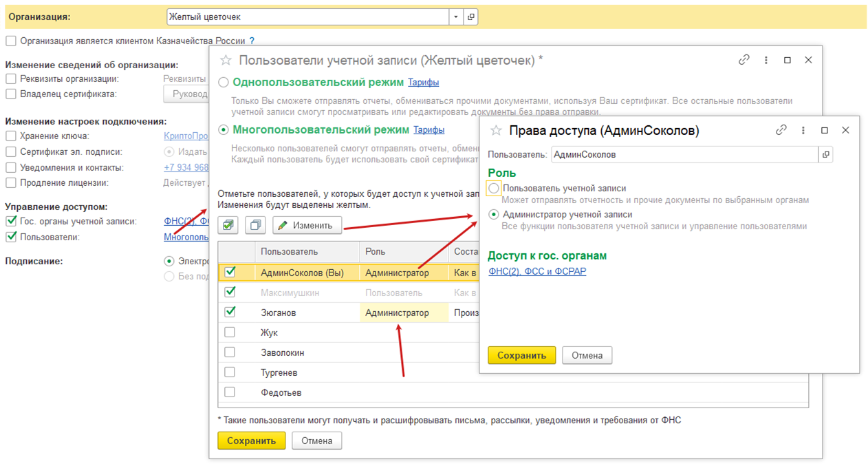
Task: Open Многопольз... link next to Пользователи
Action: pos(186,237)
